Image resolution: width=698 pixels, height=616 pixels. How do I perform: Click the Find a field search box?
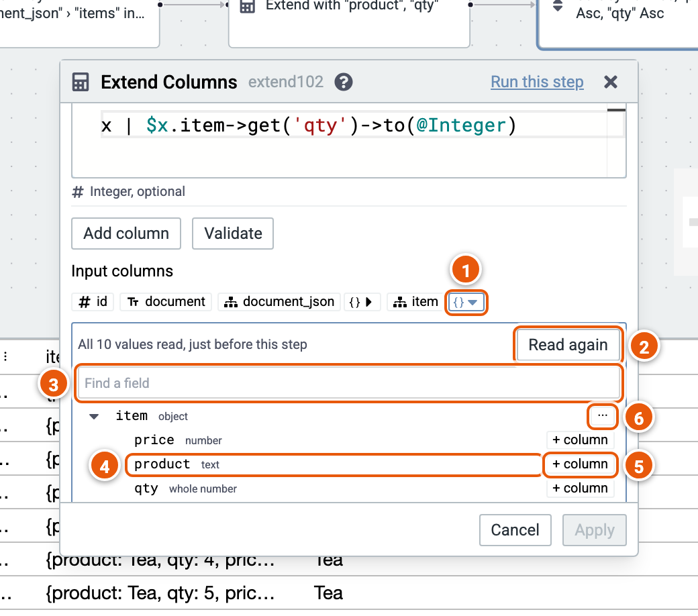tap(348, 383)
